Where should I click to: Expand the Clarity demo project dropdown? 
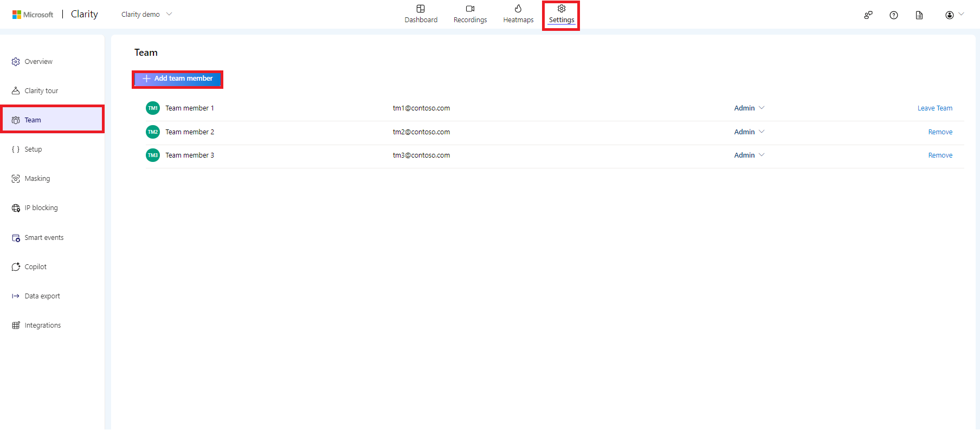pos(169,14)
